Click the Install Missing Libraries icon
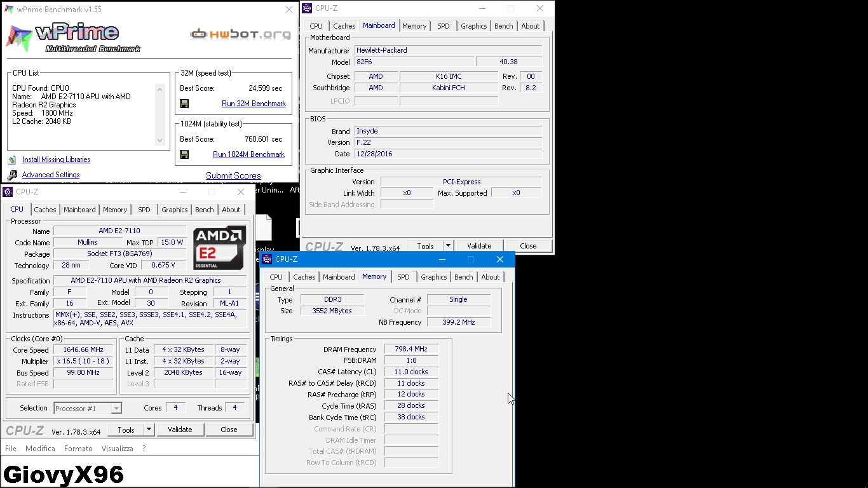This screenshot has height=488, width=868. [12, 159]
